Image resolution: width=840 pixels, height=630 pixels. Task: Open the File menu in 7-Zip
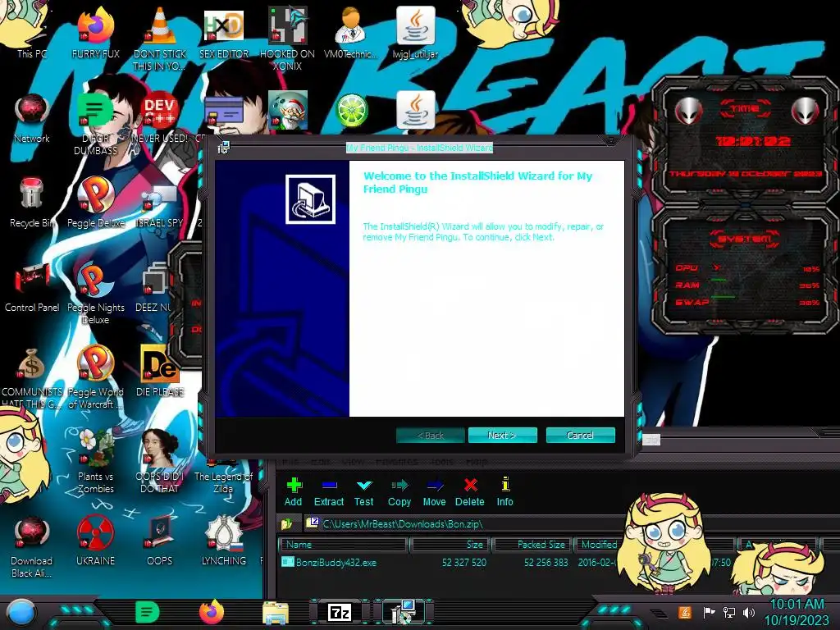(290, 462)
